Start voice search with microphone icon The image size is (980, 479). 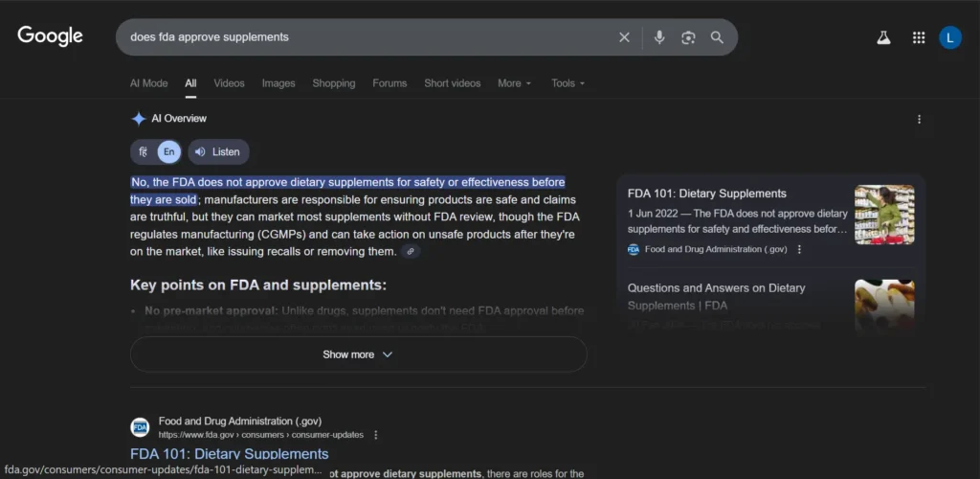coord(659,37)
